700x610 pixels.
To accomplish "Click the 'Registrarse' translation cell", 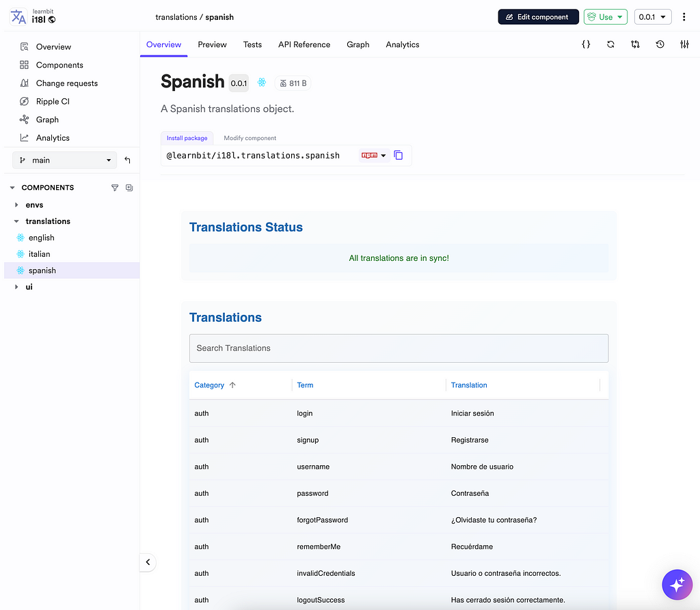I will 470,440.
